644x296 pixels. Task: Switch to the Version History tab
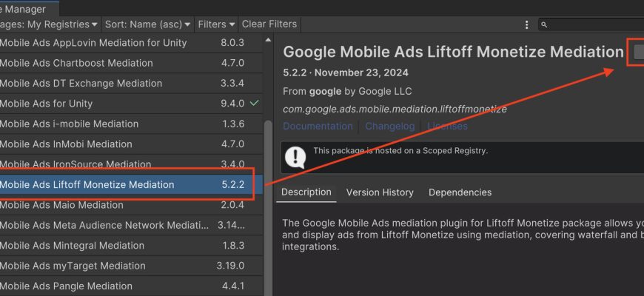tap(380, 192)
